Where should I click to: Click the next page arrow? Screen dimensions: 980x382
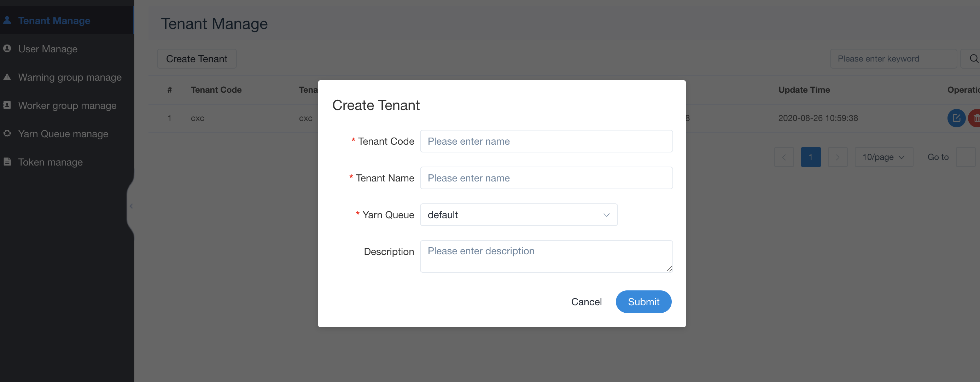click(837, 157)
